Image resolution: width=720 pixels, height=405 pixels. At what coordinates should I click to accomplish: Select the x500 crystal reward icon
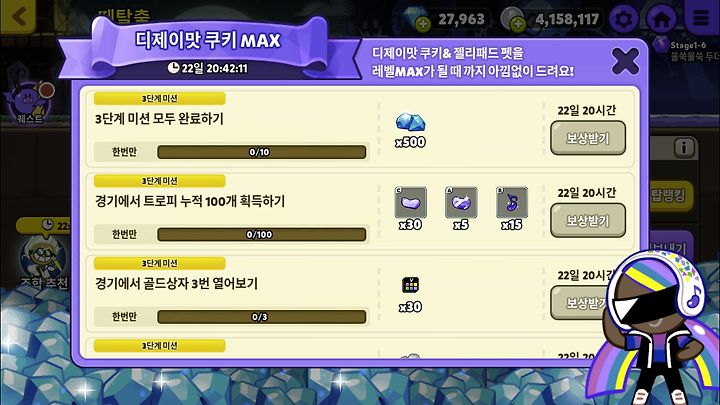411,122
